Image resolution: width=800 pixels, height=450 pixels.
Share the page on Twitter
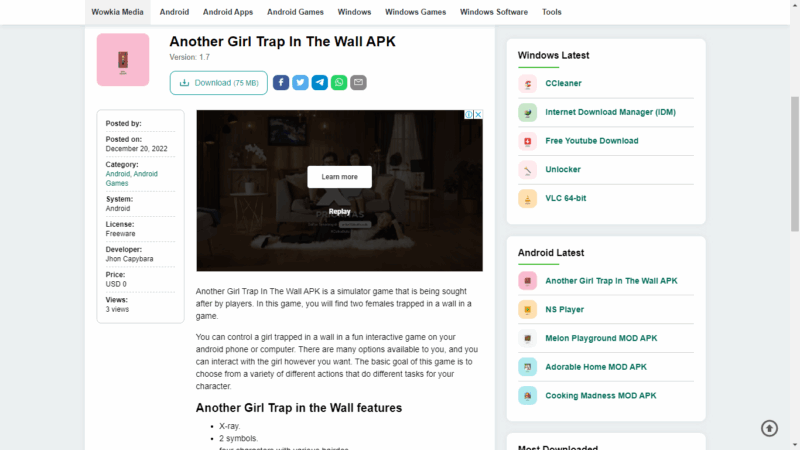pos(300,83)
